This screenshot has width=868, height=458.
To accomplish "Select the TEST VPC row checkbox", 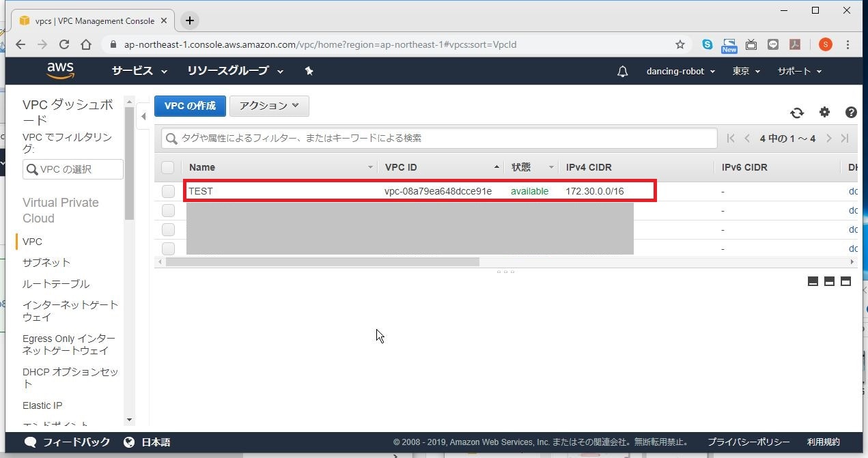I will coord(168,191).
